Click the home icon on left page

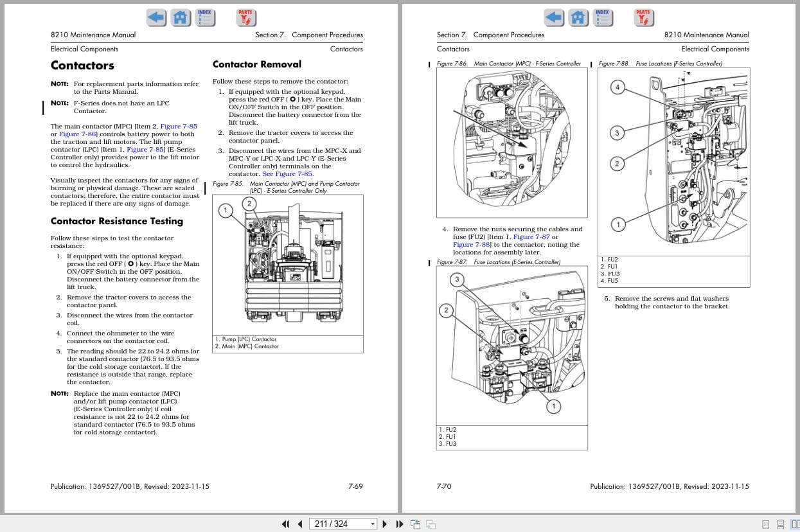coord(181,17)
